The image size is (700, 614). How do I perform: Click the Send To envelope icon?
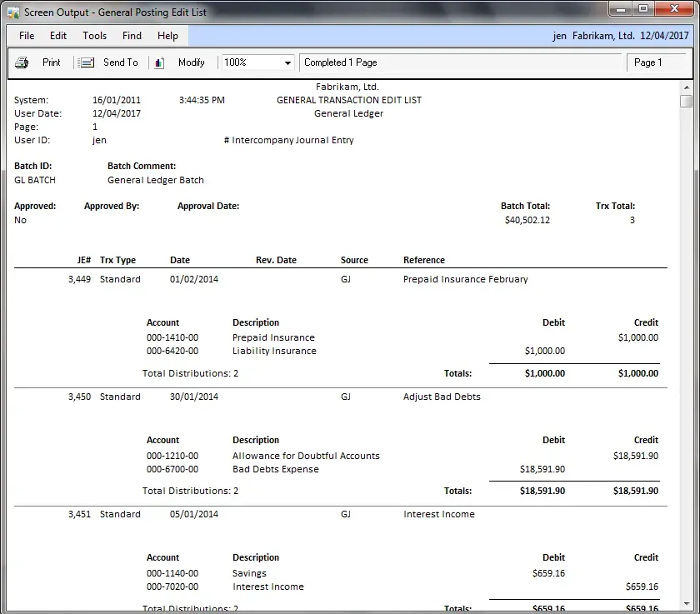click(87, 62)
